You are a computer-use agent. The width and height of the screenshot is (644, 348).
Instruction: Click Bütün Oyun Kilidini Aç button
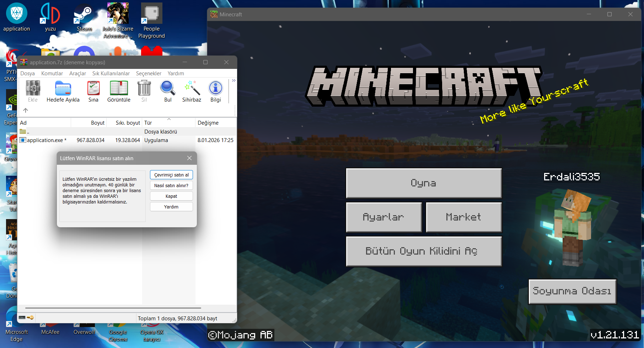tap(424, 251)
